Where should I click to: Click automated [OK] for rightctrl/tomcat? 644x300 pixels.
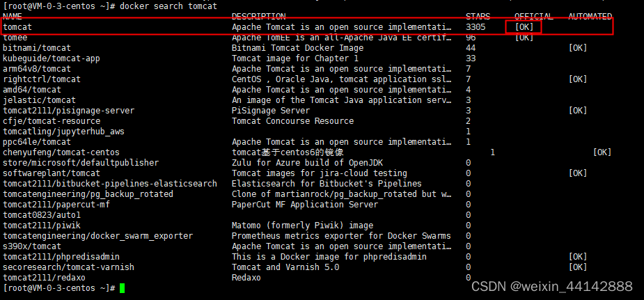coord(578,79)
